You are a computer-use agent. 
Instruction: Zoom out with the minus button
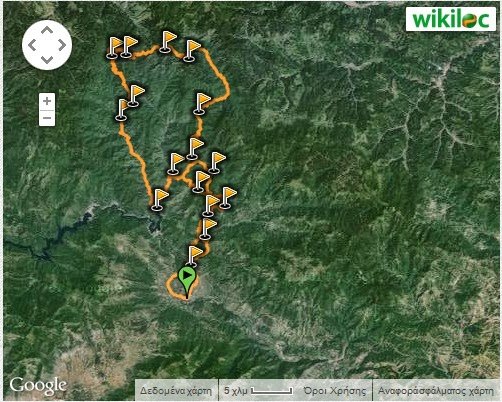tap(47, 118)
